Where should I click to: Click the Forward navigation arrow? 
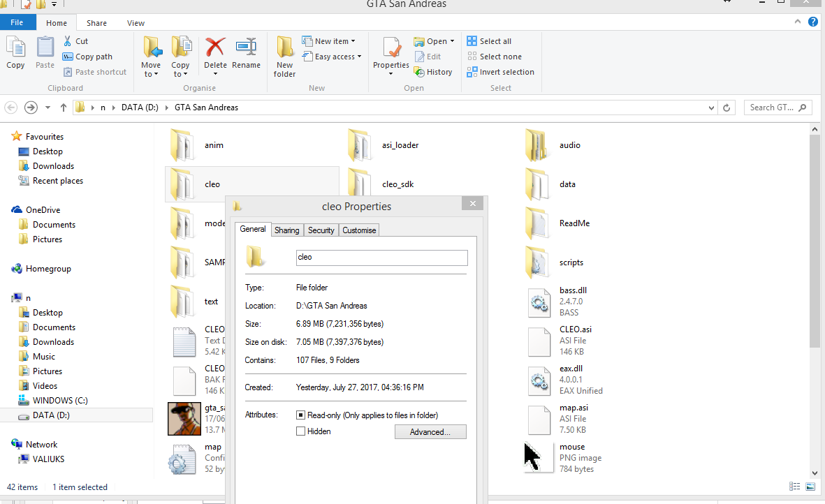(31, 108)
